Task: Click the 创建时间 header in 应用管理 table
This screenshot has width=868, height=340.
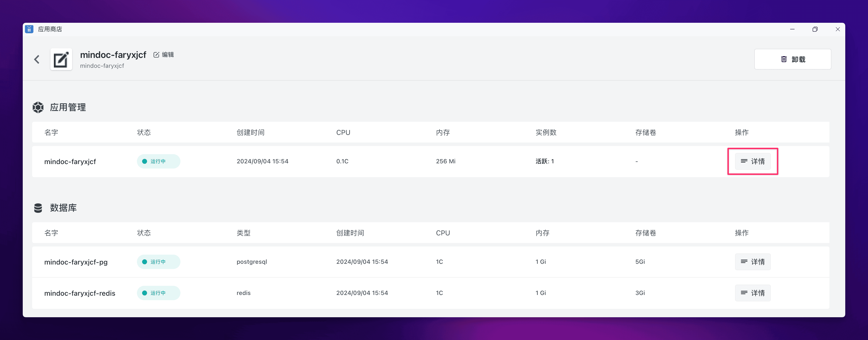Action: (x=250, y=132)
